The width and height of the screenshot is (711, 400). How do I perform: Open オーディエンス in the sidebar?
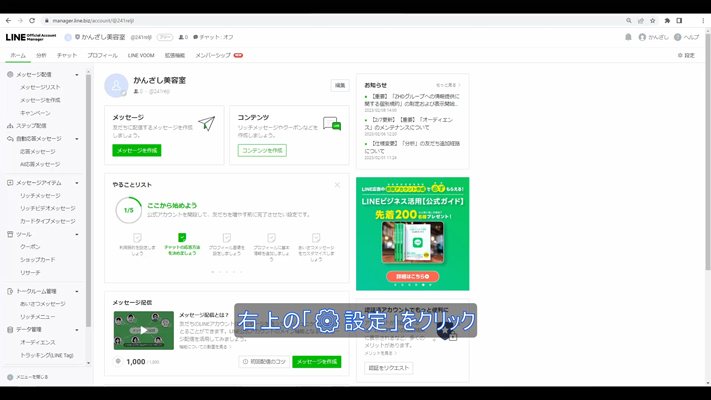[38, 342]
